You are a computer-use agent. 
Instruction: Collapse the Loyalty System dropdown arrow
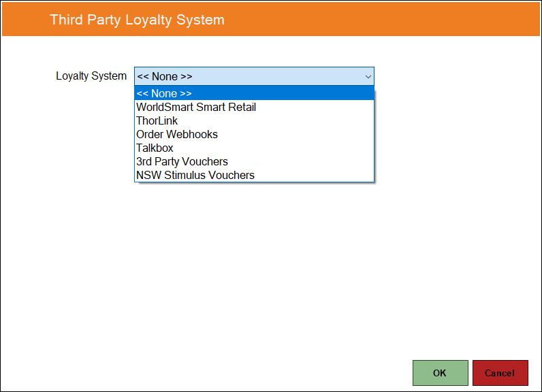coord(368,76)
